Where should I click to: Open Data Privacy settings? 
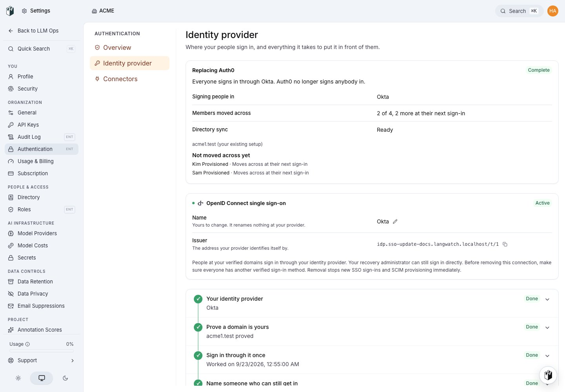(42, 294)
